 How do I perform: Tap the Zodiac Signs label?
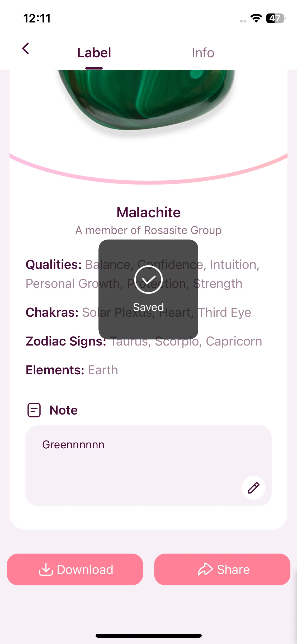pos(66,341)
